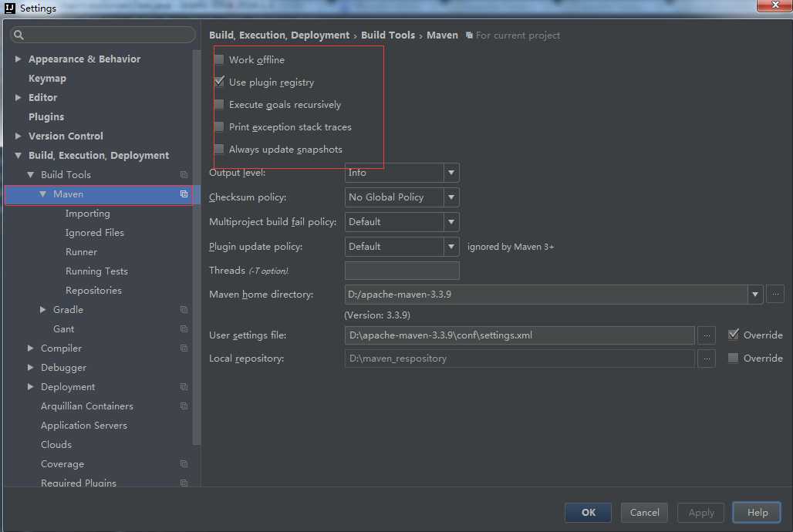
Task: Click project-level icon beside Deployment
Action: click(x=184, y=387)
